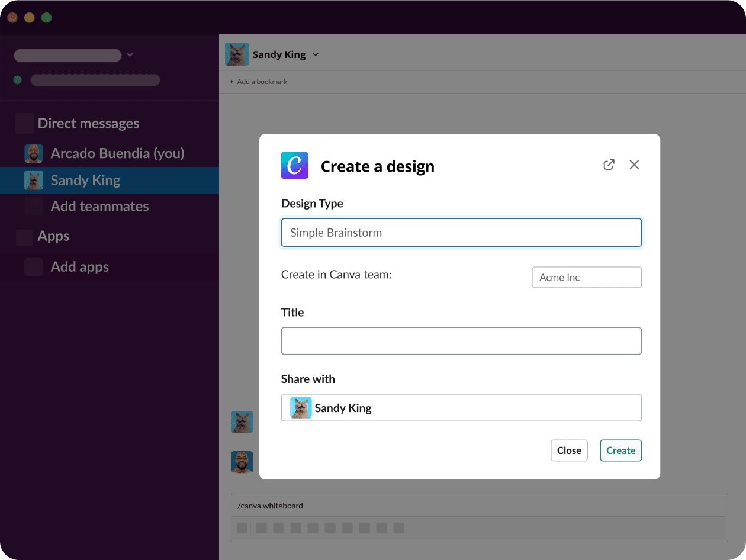Viewport: 746px width, 560px height.
Task: Click the Canva app icon in the dialog
Action: click(x=294, y=166)
